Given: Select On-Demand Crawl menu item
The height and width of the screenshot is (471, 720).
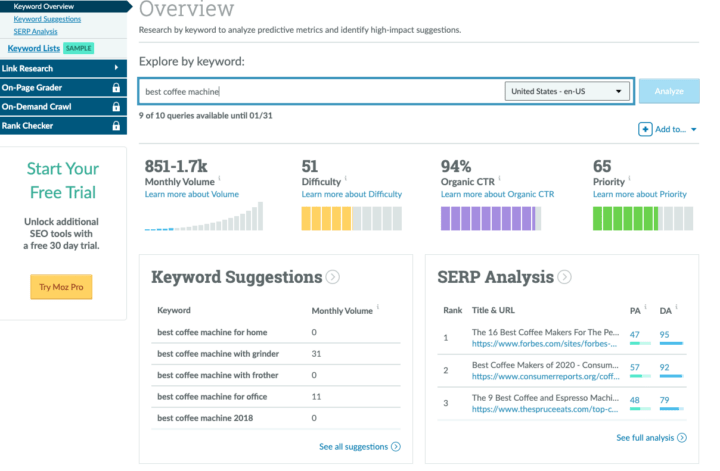Looking at the screenshot, I should [63, 107].
